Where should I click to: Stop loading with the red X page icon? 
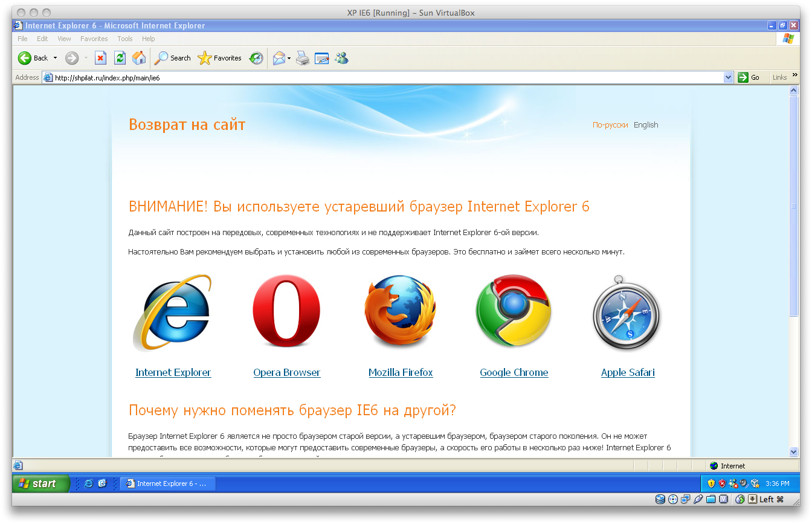coord(100,58)
